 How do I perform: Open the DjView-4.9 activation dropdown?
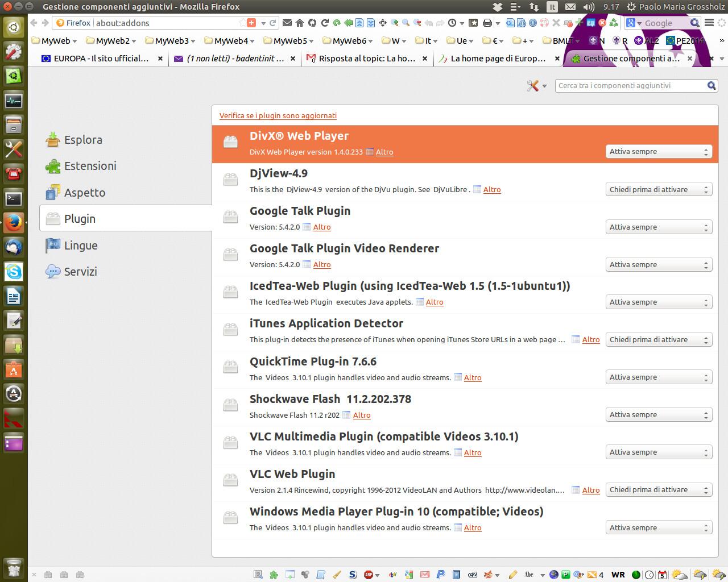[x=659, y=189]
